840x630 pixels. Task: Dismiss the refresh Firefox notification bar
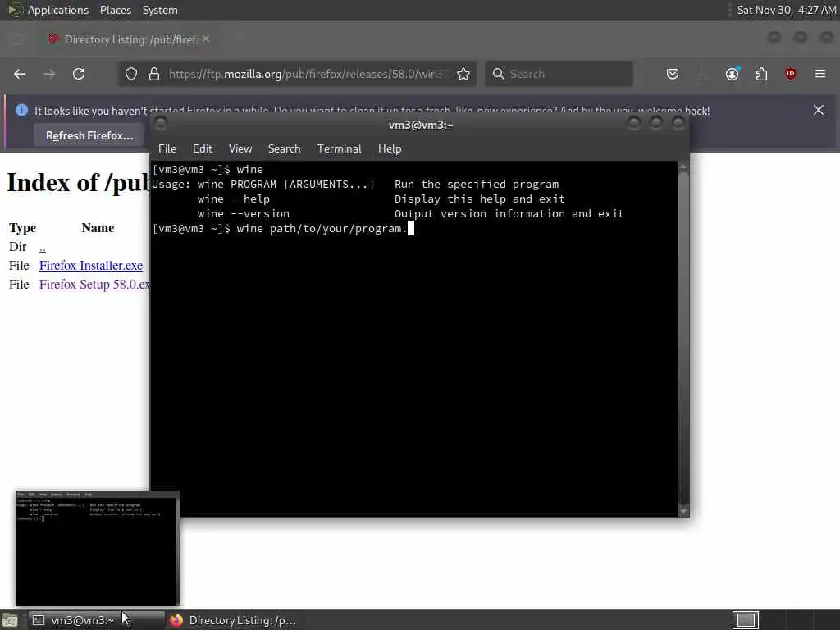(819, 110)
